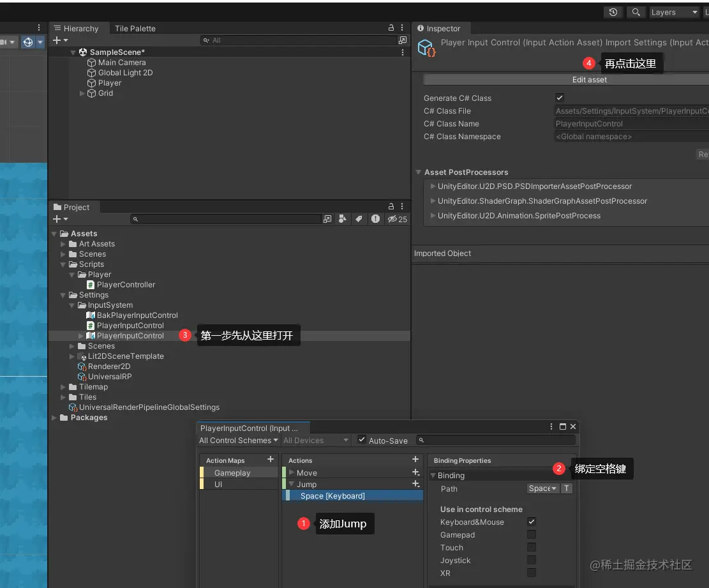Toggle the Hierarchy panel lock icon
This screenshot has width=709, height=588.
(391, 28)
